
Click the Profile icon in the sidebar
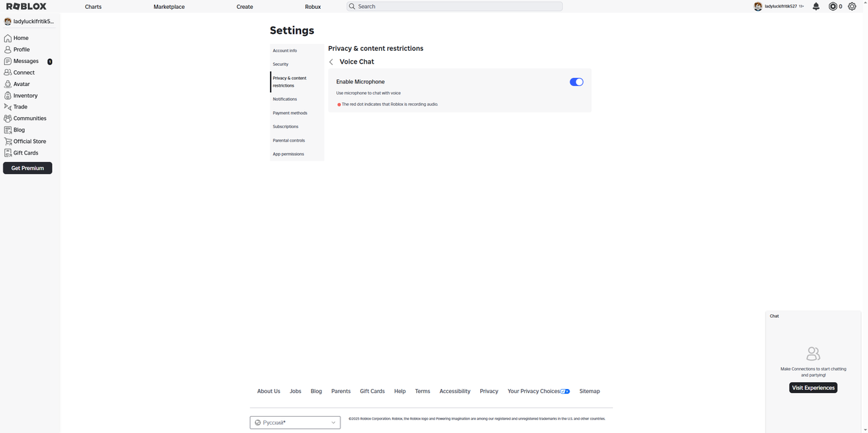(x=7, y=49)
